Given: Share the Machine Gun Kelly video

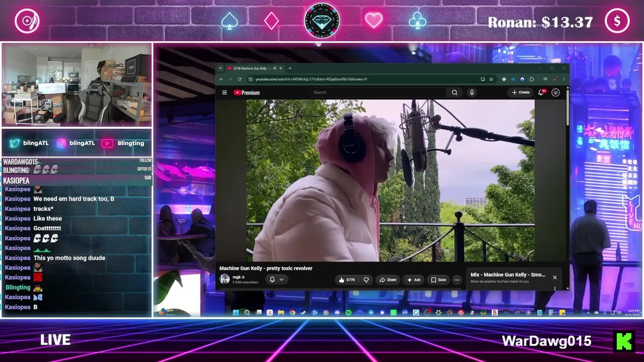Looking at the screenshot, I should (387, 280).
